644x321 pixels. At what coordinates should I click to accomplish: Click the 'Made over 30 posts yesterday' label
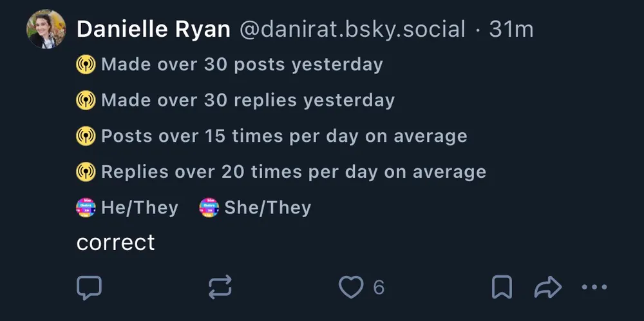point(241,64)
